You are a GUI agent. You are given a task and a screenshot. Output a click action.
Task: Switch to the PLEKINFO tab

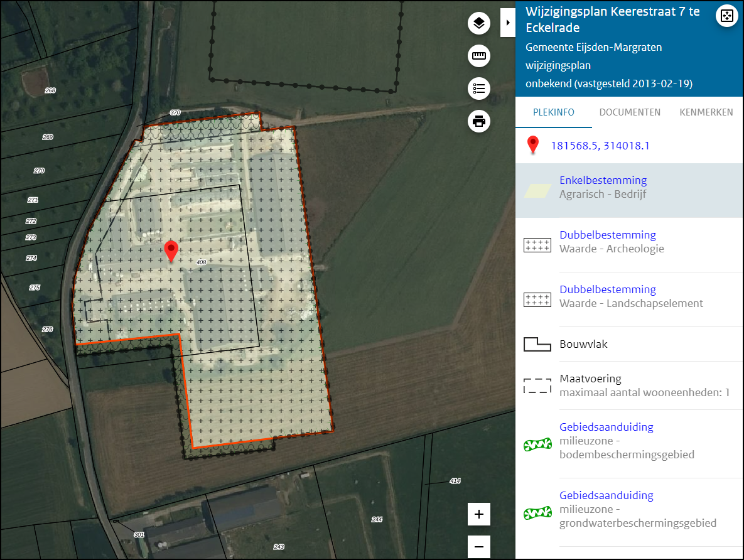click(553, 112)
